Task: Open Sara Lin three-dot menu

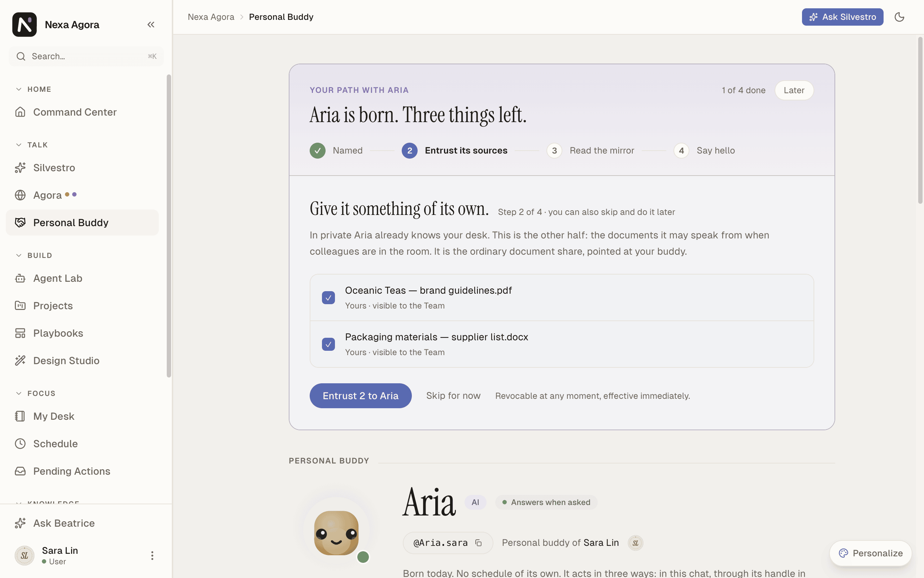Action: click(x=152, y=556)
